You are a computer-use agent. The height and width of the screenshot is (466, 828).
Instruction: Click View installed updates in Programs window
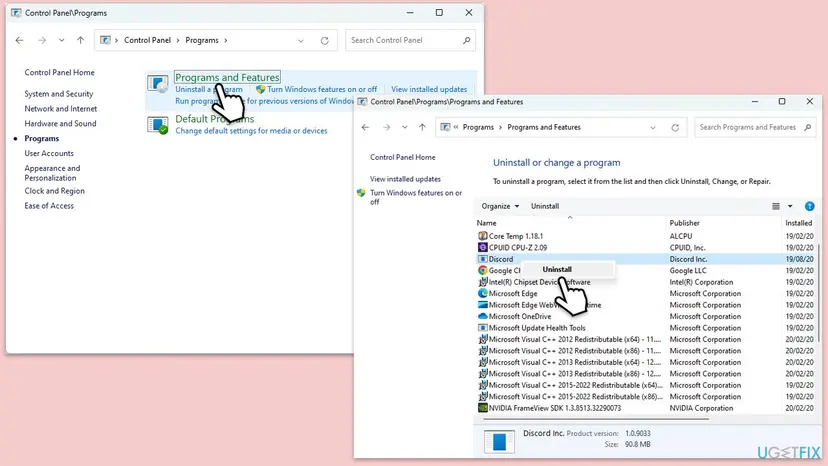pyautogui.click(x=429, y=89)
